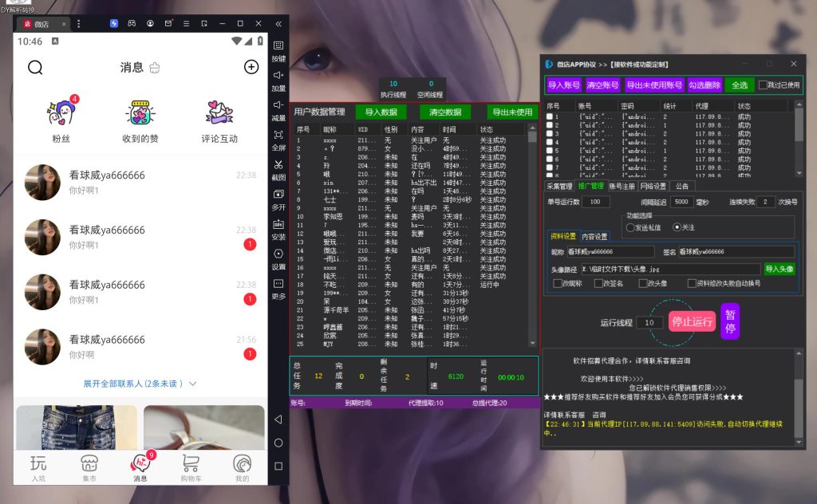The width and height of the screenshot is (817, 504).
Task: Switch to the 账号注册 tab
Action: (x=622, y=186)
